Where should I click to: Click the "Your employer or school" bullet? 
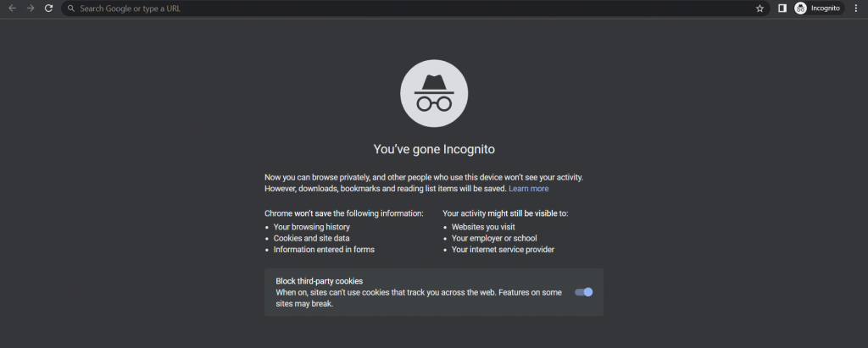[494, 238]
